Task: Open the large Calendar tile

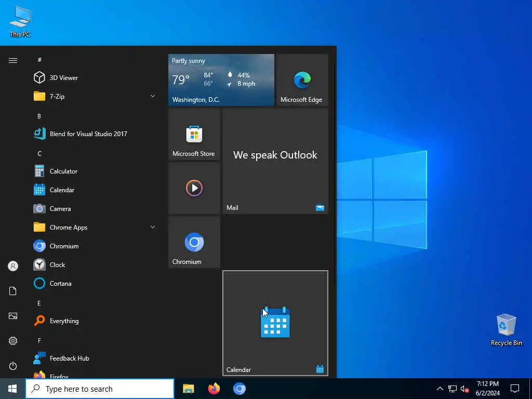Action: pyautogui.click(x=275, y=323)
